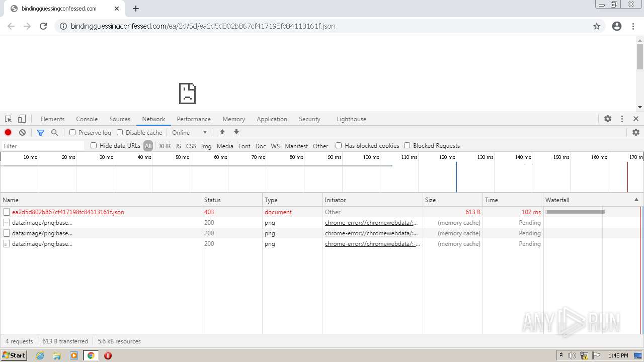Toggle the filter funnel icon
The width and height of the screenshot is (644, 362).
tap(41, 132)
